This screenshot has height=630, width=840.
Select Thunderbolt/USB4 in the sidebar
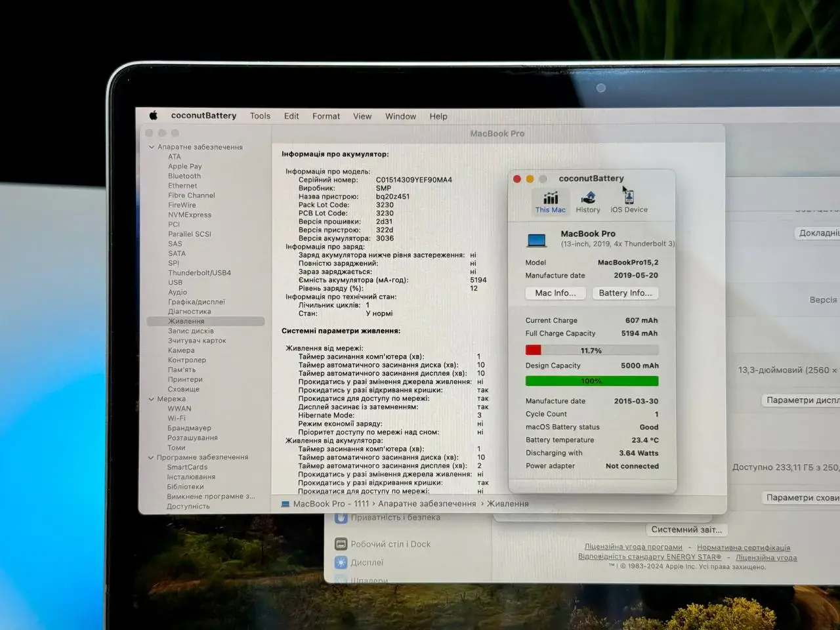click(199, 273)
